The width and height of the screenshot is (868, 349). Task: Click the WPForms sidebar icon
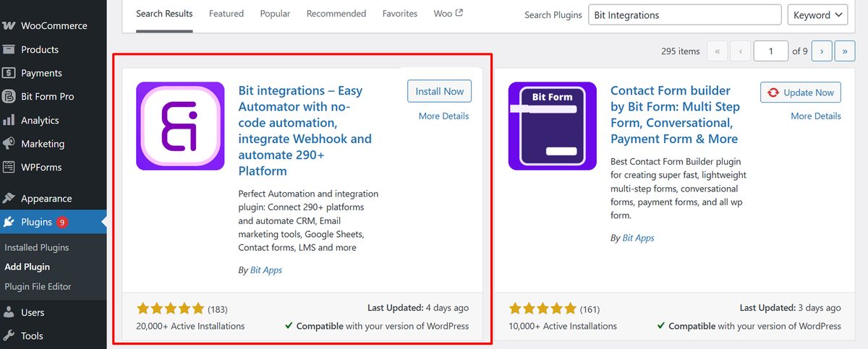point(9,167)
